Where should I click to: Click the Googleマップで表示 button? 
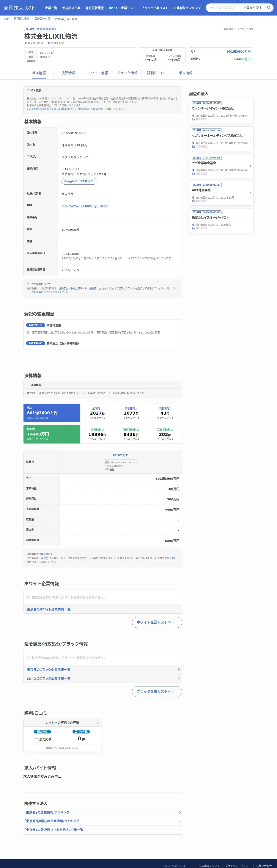coord(79,181)
